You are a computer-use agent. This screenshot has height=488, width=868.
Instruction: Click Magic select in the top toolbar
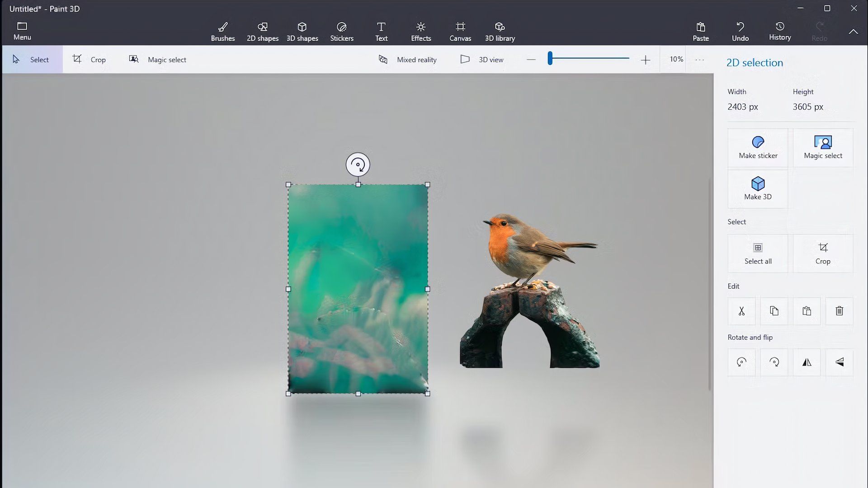pyautogui.click(x=158, y=60)
